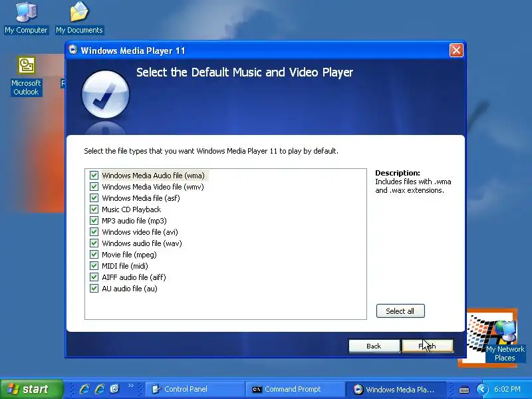Close the Windows Media Player 11 dialog
This screenshot has height=399, width=532.
pyautogui.click(x=456, y=51)
